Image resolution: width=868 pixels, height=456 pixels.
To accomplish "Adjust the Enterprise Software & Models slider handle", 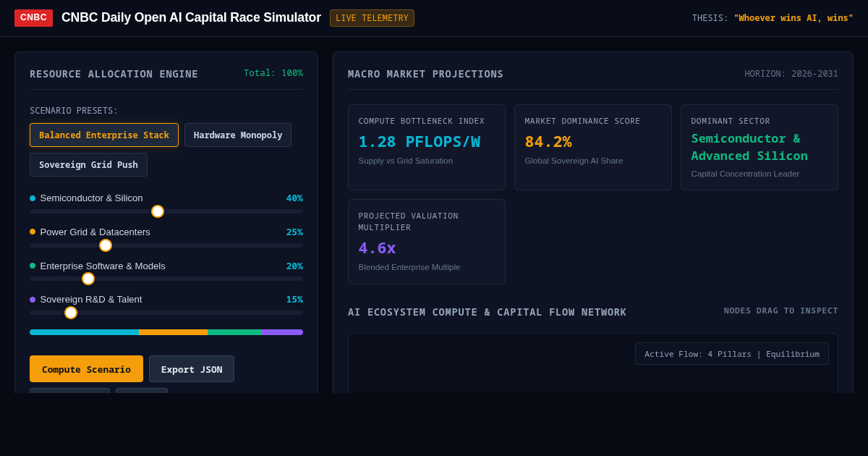I will 88,279.
